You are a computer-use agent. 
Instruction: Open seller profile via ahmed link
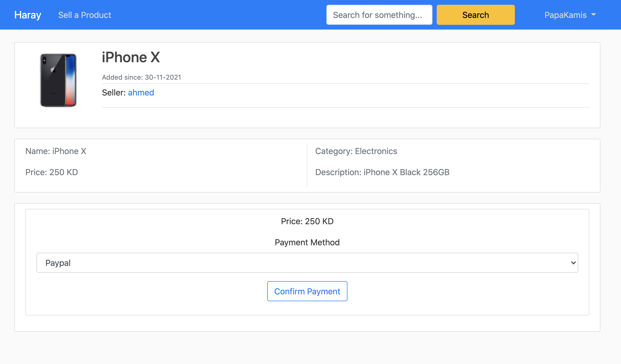[141, 93]
